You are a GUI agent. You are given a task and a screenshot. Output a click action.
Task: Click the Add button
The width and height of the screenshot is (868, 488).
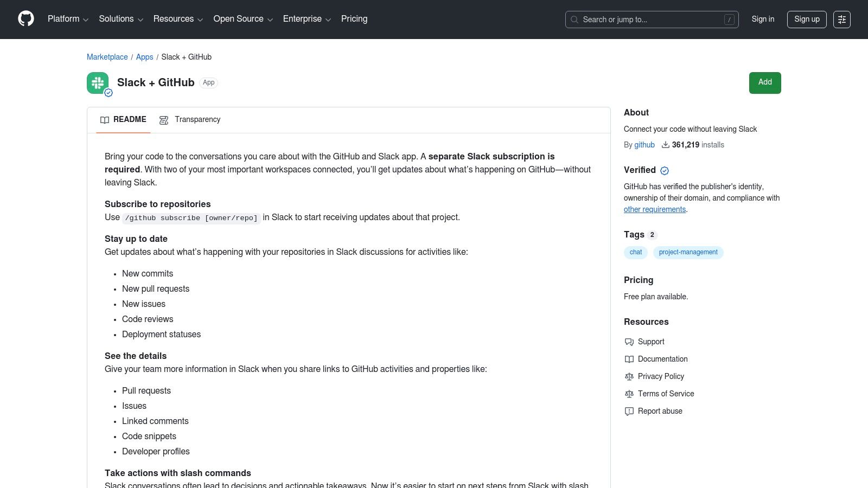765,83
